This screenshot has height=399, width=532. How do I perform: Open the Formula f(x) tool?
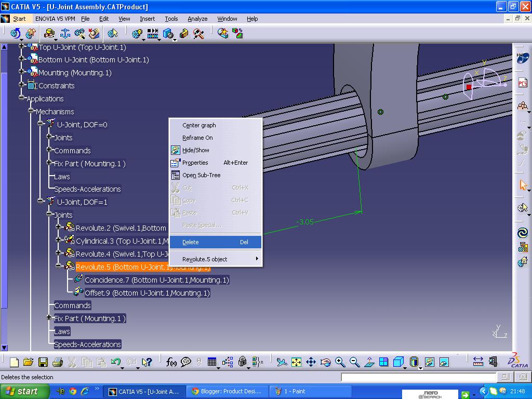171,362
